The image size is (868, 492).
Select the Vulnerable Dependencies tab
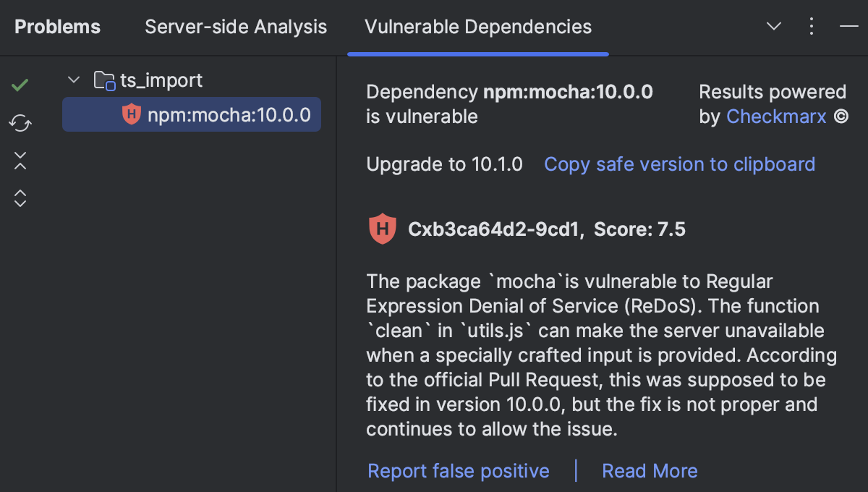coord(478,27)
